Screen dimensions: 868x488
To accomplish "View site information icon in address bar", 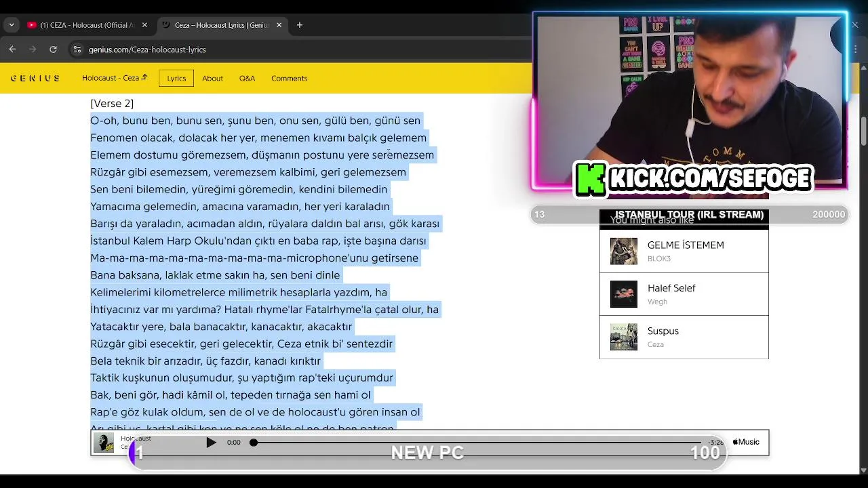I will pyautogui.click(x=77, y=49).
